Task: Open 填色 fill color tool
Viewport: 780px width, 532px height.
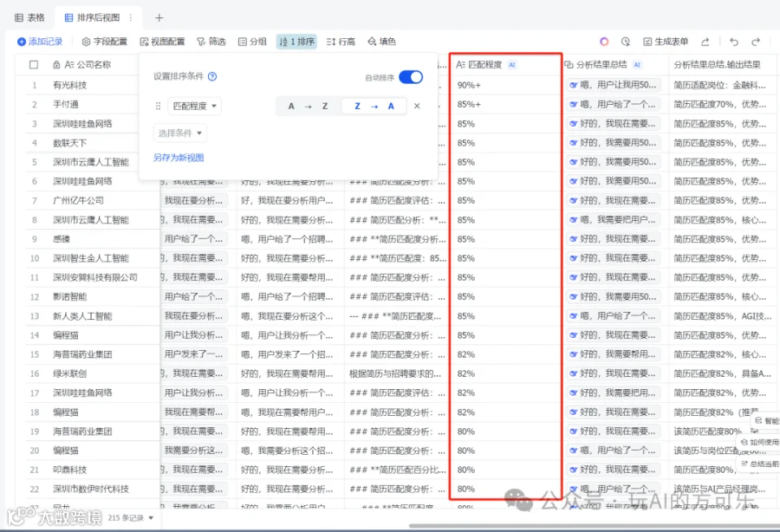Action: (381, 42)
